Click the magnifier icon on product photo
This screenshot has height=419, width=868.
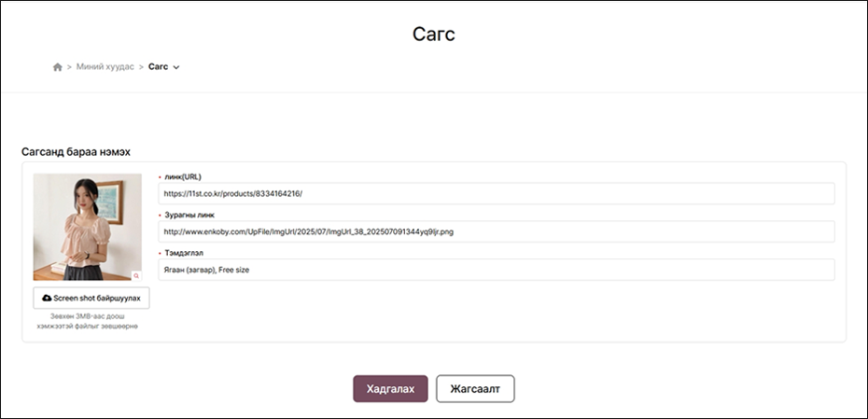136,275
